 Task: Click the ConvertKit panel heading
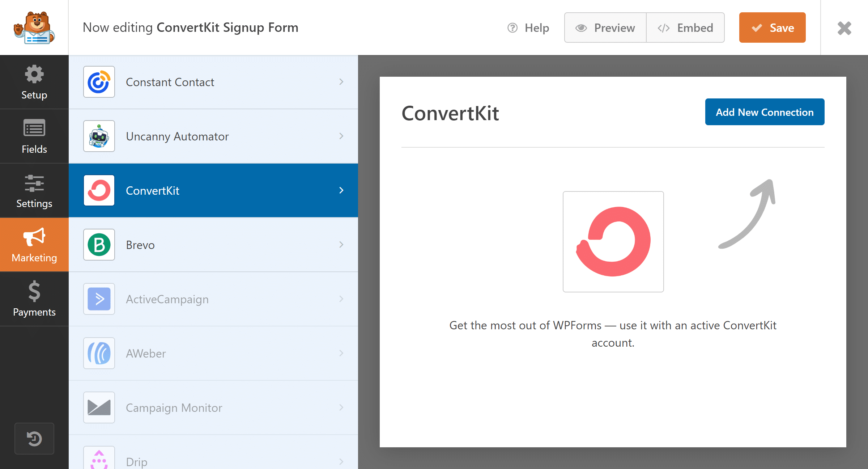tap(450, 113)
